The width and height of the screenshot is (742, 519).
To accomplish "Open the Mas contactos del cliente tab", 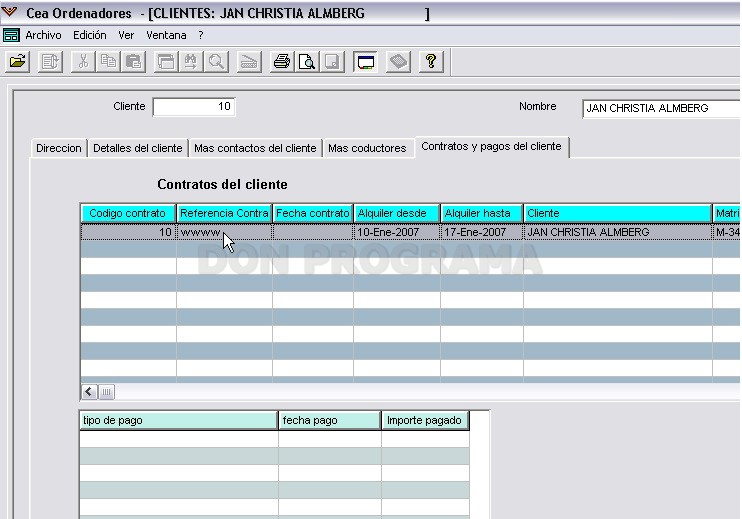I will tap(255, 148).
